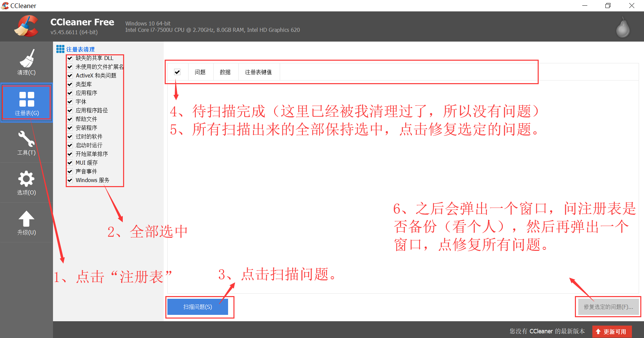Uncheck the 开始菜单排序 checkbox
This screenshot has height=338, width=644.
[70, 154]
